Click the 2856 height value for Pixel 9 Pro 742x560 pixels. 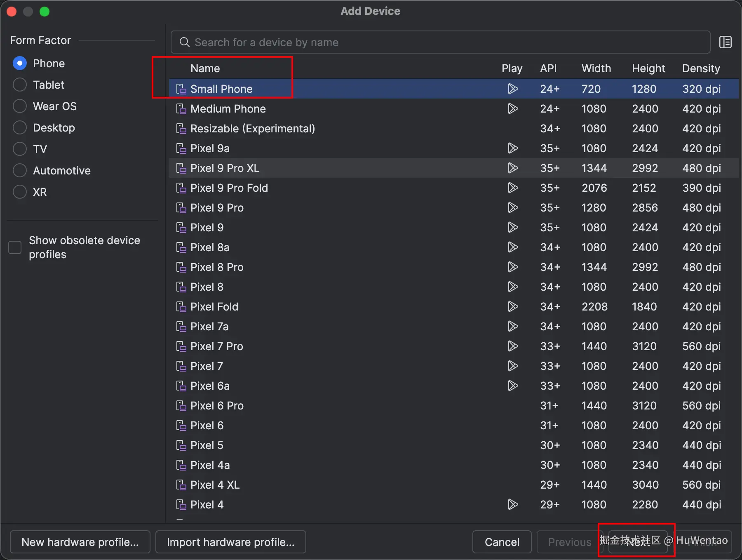[645, 208]
